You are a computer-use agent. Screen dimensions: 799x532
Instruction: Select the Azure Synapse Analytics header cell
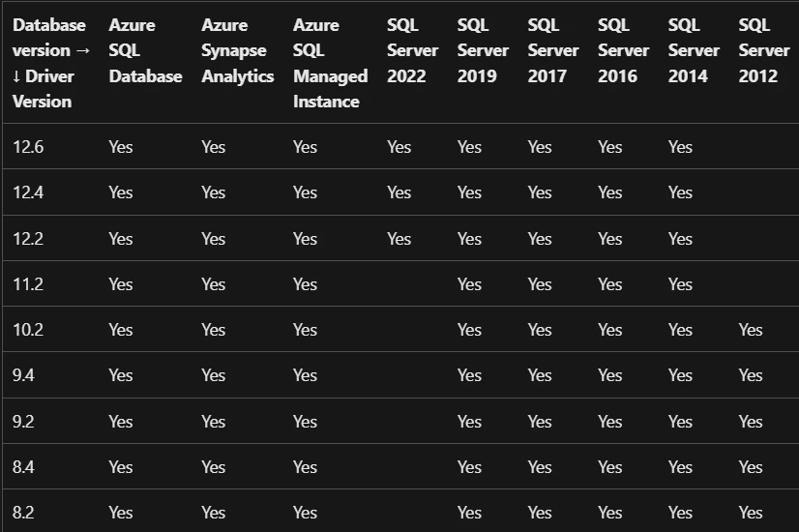[237, 50]
